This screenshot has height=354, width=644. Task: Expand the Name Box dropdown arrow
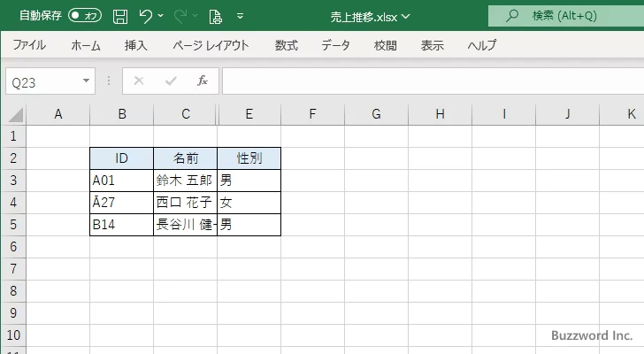tap(87, 81)
